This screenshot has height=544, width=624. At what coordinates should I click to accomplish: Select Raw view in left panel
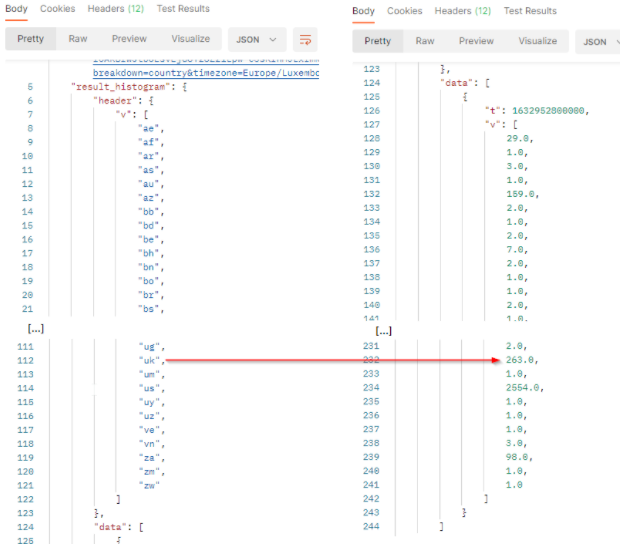78,39
